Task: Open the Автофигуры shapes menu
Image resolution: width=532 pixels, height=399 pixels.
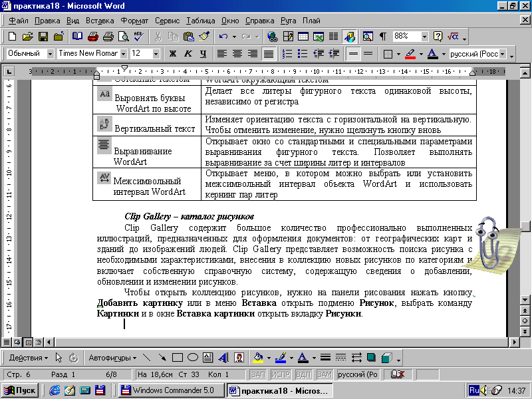Action: tap(112, 358)
